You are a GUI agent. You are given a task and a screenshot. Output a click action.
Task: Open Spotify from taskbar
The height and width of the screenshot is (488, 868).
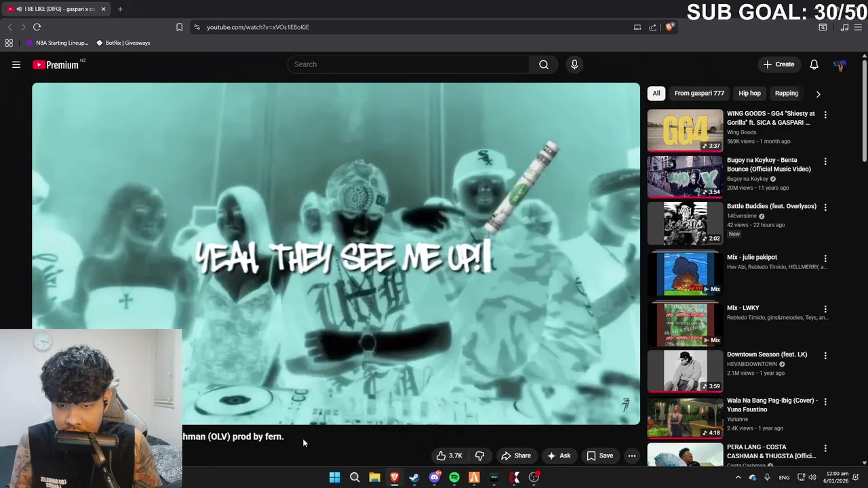454,477
